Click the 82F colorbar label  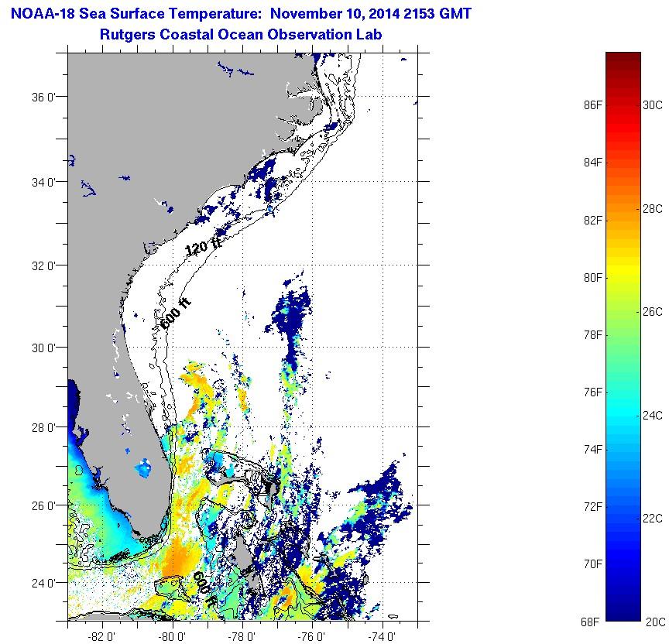tap(593, 221)
